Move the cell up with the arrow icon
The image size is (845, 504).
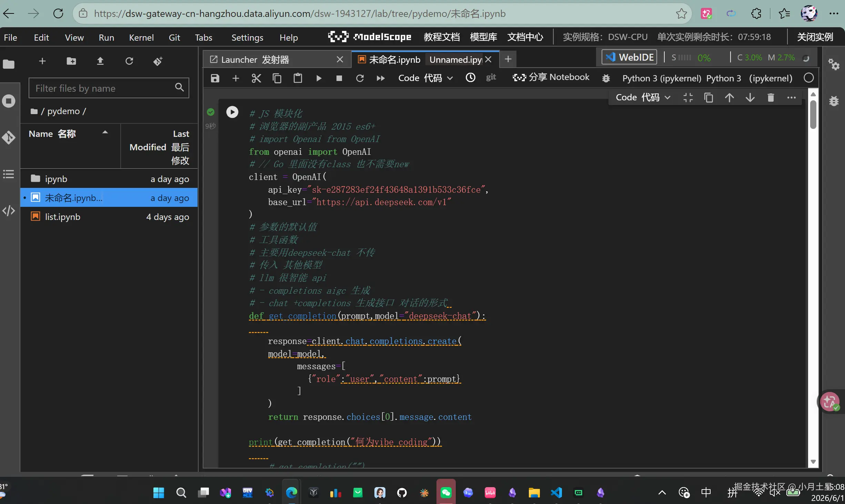coord(730,98)
